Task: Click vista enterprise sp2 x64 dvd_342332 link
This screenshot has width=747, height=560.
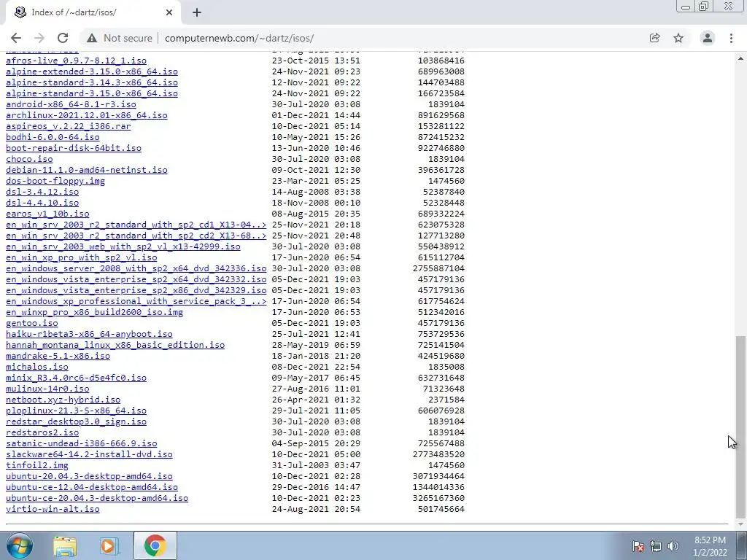Action: 136,279
